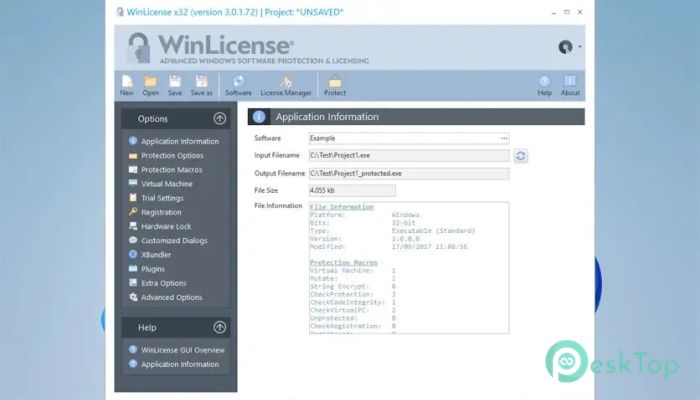Collapse the Options panel with its arrow

click(219, 119)
